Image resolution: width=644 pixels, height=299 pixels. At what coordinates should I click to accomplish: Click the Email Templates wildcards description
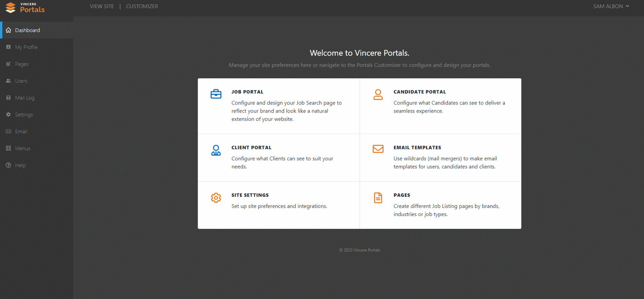[x=445, y=162]
